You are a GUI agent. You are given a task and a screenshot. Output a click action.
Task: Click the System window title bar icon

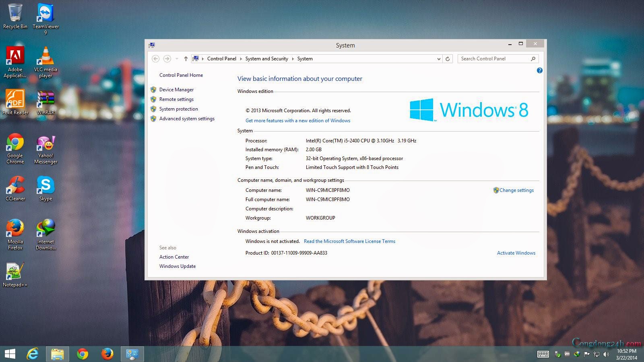[152, 45]
